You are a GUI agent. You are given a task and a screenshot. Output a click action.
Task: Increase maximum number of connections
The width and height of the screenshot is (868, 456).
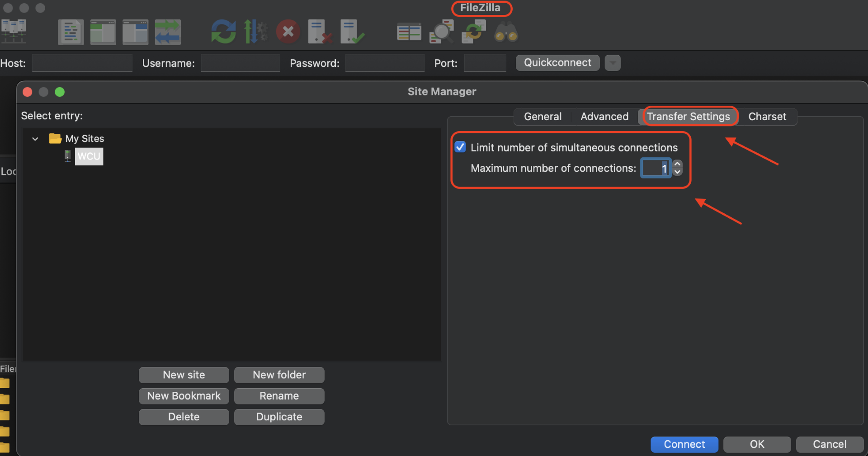click(677, 164)
